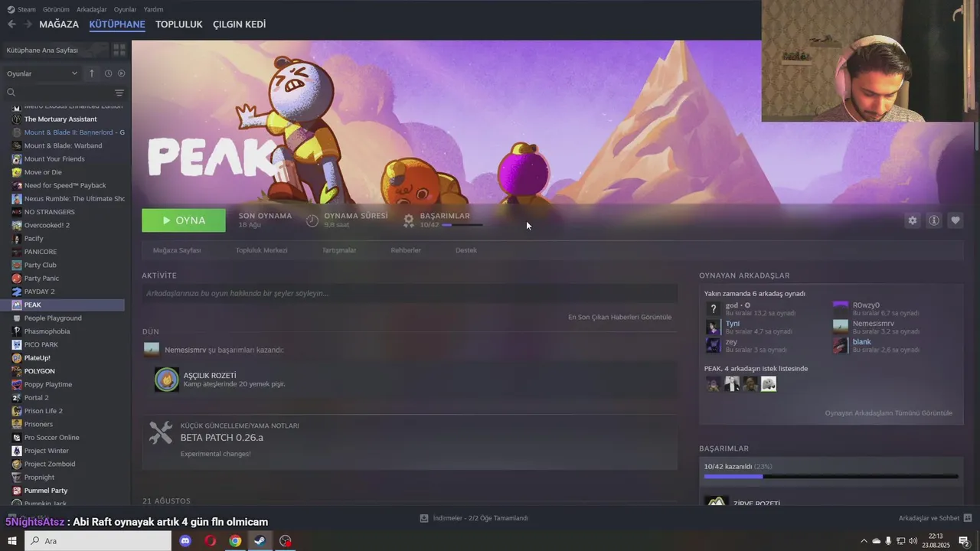
Task: Sort library ascending with the up arrow
Action: (92, 73)
